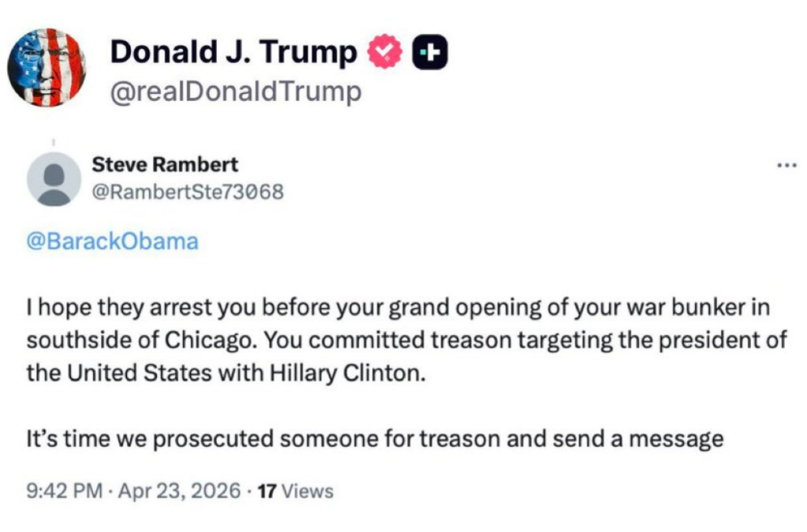Open the three-dot more options menu
The width and height of the screenshot is (807, 532).
point(787,166)
